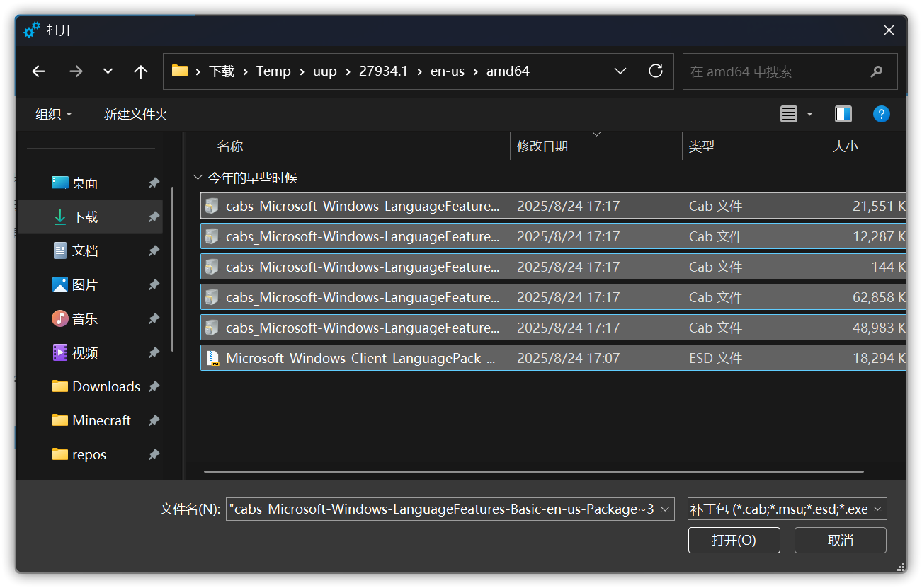Screen dimensions: 922x588
Task: Refresh the amd64 folder view
Action: [x=656, y=71]
